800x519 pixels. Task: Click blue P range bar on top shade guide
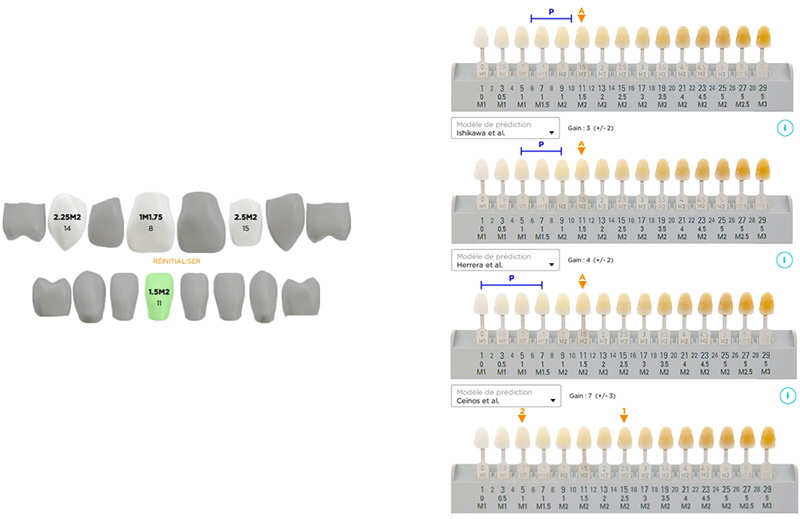[x=550, y=18]
